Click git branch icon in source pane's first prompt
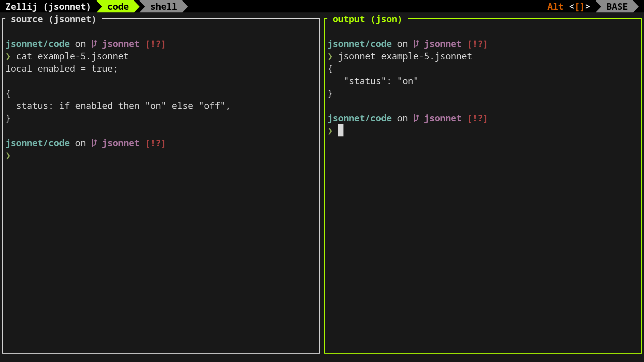Image resolution: width=644 pixels, height=362 pixels. (94, 44)
